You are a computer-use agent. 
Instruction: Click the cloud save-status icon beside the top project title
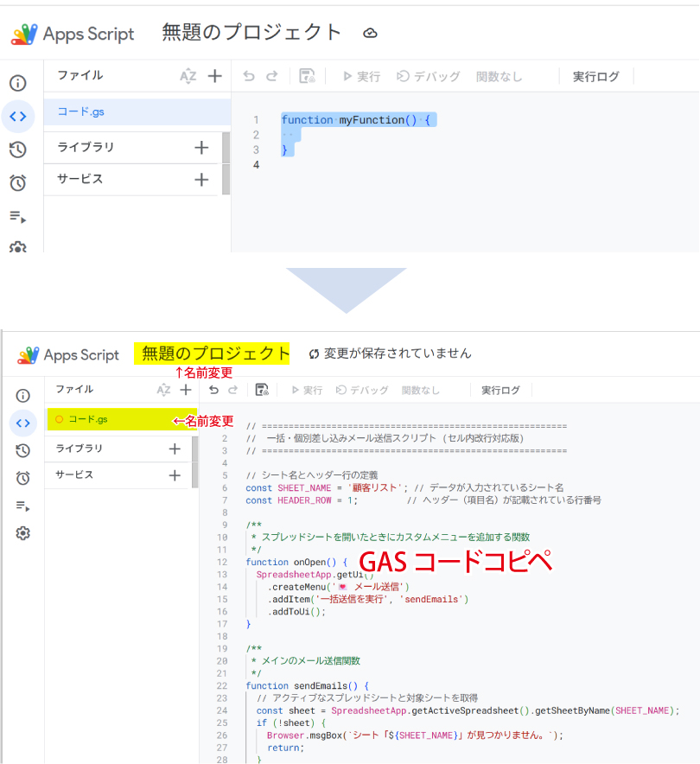370,34
